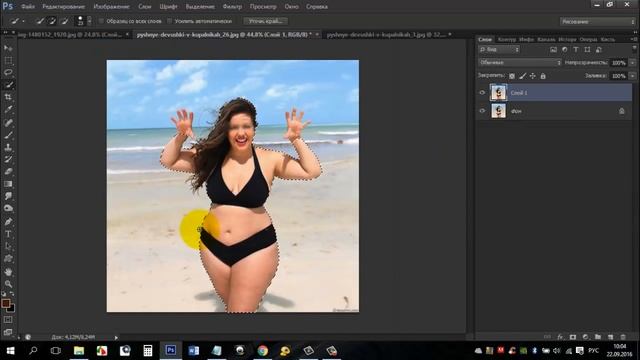Viewport: 640px width, 360px height.
Task: Open layer filter type 'Вид' dropdown
Action: click(499, 49)
